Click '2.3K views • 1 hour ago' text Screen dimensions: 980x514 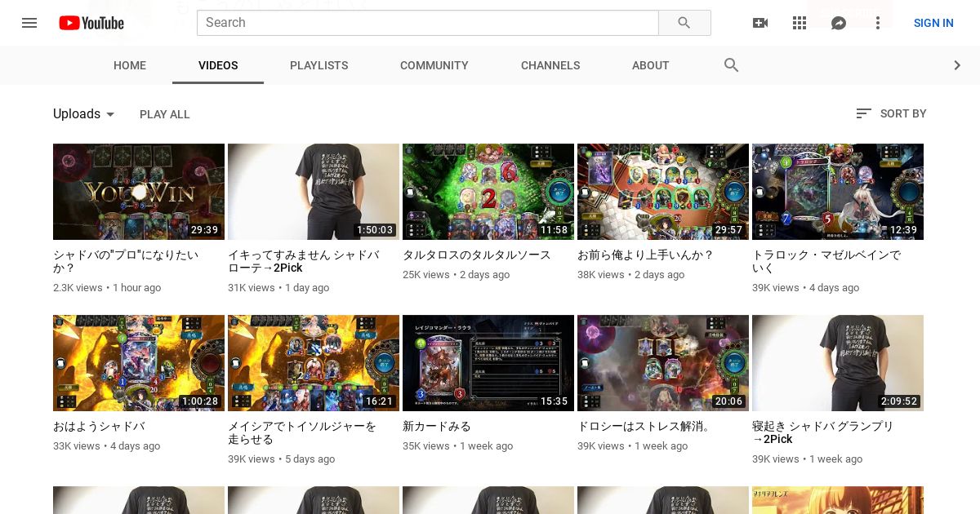[x=107, y=288]
